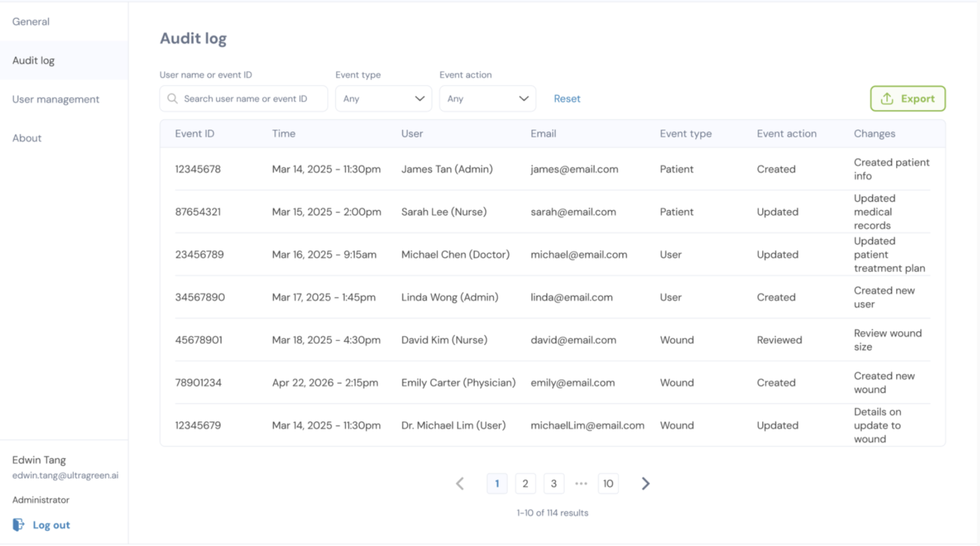Select the Audit log sidebar tab
The image size is (980, 546).
click(x=33, y=60)
